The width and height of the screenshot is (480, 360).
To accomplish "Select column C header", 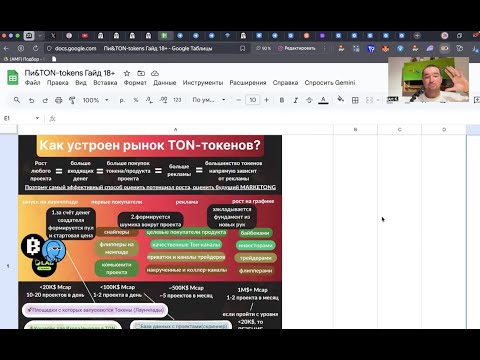I will click(399, 129).
